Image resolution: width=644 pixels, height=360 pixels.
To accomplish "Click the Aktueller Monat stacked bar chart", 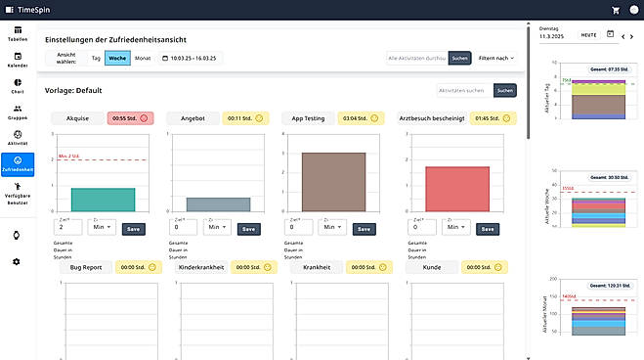I will (598, 321).
